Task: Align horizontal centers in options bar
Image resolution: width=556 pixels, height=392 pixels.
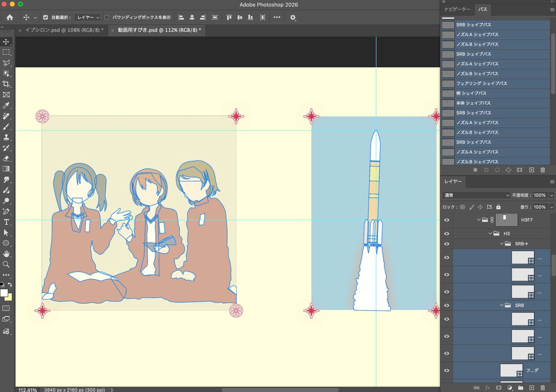Action: pos(192,17)
